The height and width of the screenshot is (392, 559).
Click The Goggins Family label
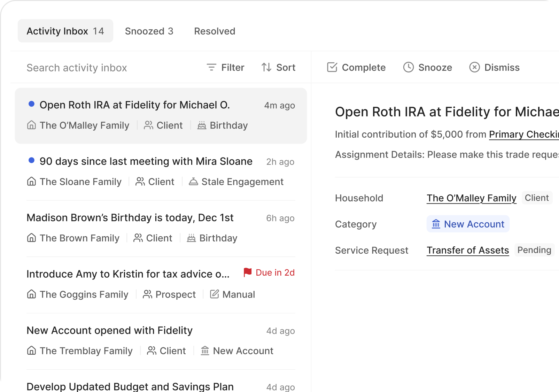[84, 294]
